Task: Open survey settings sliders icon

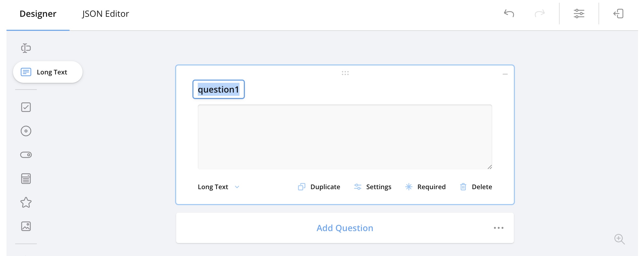Action: [x=579, y=14]
